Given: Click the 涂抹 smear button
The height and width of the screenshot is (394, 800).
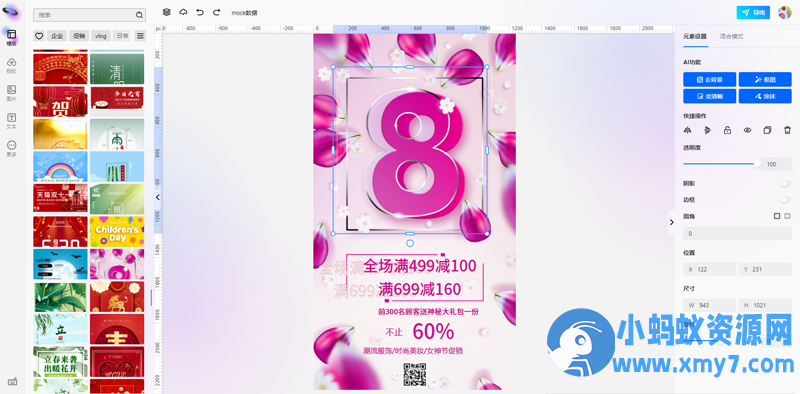Looking at the screenshot, I should click(x=765, y=96).
